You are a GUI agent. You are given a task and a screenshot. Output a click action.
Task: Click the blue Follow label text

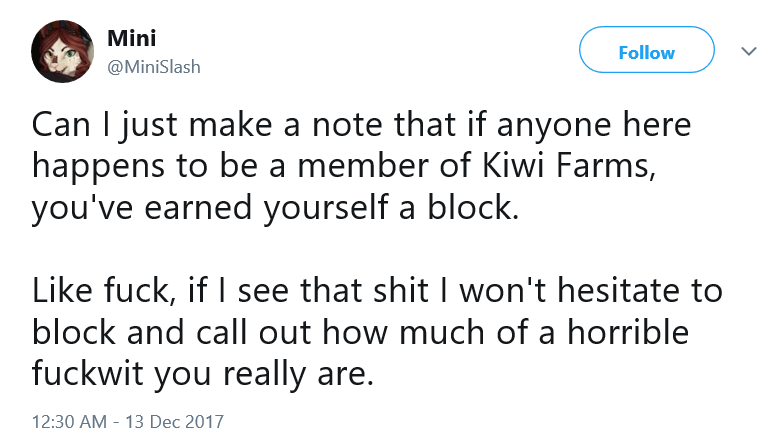647,52
